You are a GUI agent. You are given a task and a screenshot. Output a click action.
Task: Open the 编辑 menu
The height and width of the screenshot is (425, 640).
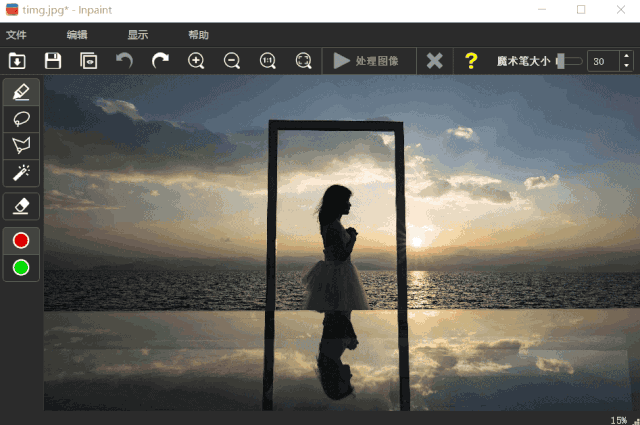click(77, 35)
